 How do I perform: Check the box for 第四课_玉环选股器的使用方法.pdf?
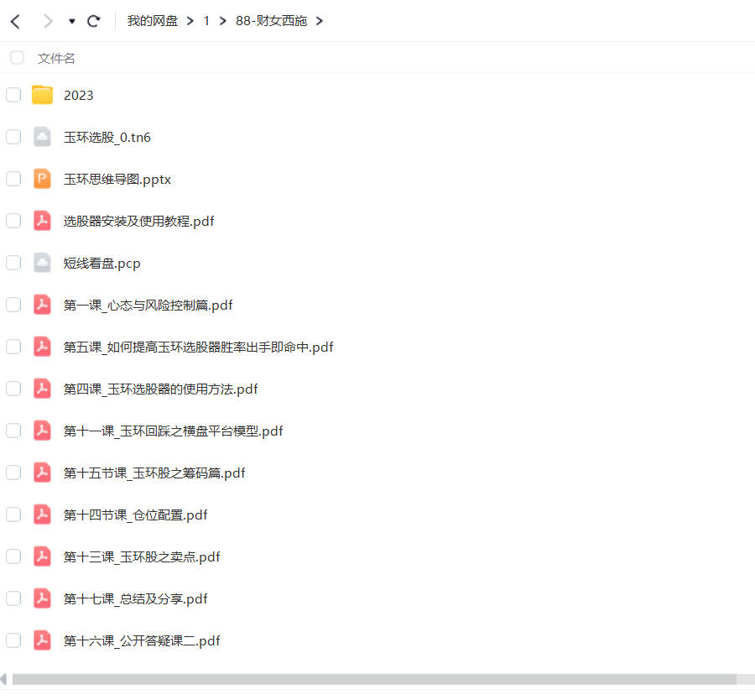13,389
